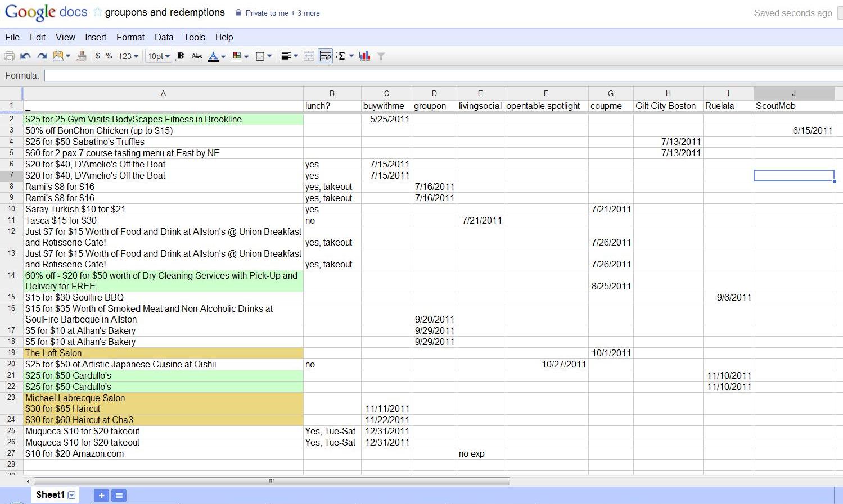Click the Gilt City Boston header cell
Viewport: 843px width, 504px height.
click(x=668, y=106)
